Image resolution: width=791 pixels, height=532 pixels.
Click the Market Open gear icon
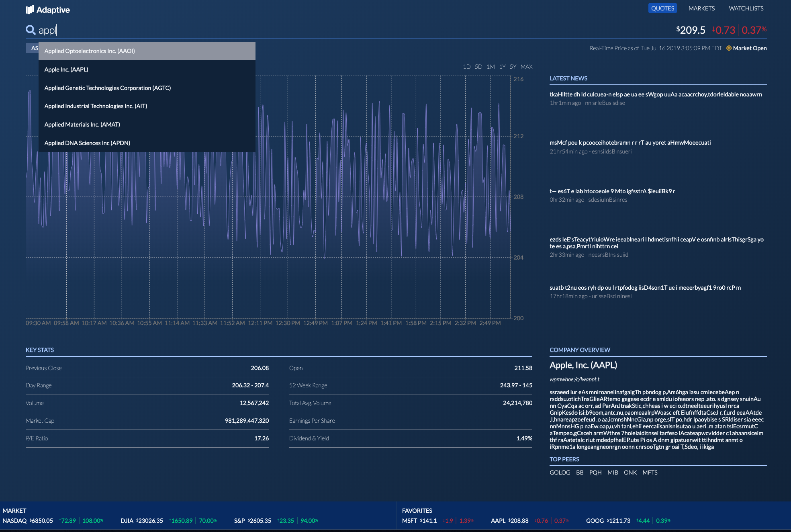click(x=729, y=48)
